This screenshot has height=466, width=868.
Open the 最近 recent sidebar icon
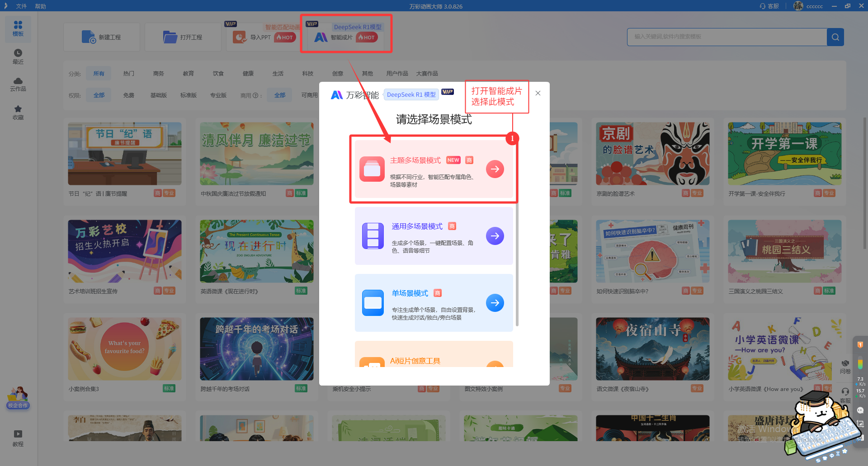[18, 56]
